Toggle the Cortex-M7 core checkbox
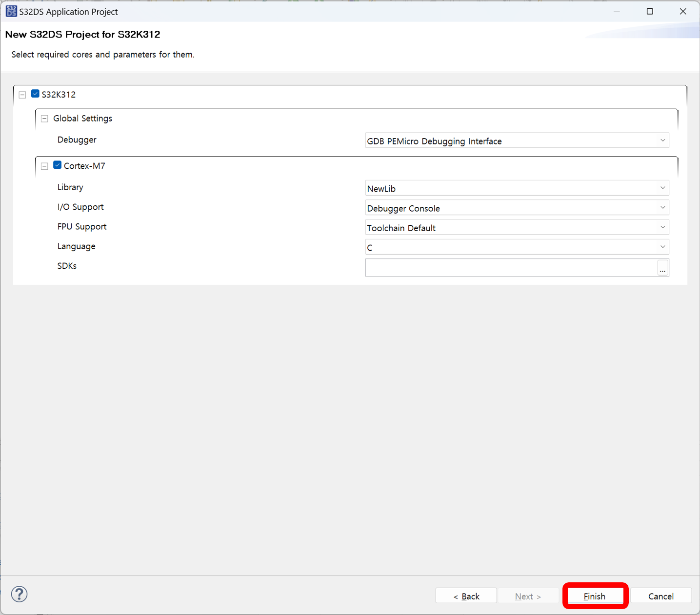This screenshot has height=615, width=700. 58,165
